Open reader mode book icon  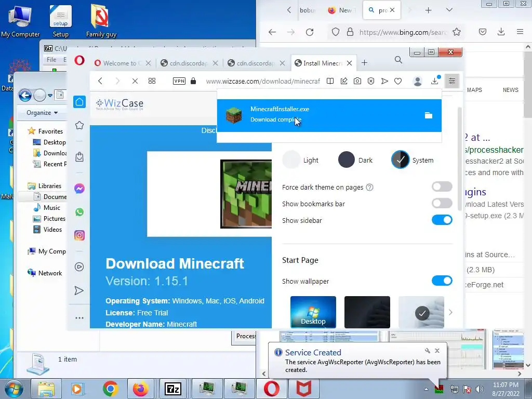click(330, 81)
